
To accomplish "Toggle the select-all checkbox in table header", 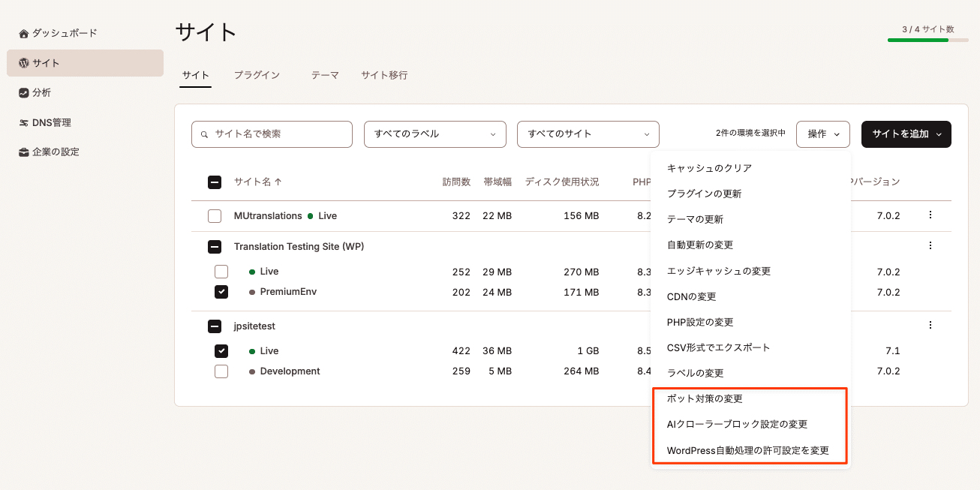I will click(215, 182).
